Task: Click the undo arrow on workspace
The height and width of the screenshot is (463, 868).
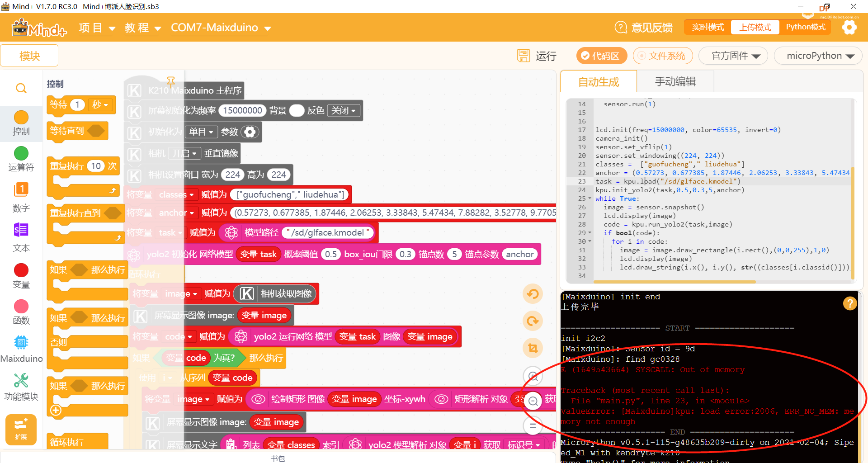Action: pyautogui.click(x=533, y=294)
